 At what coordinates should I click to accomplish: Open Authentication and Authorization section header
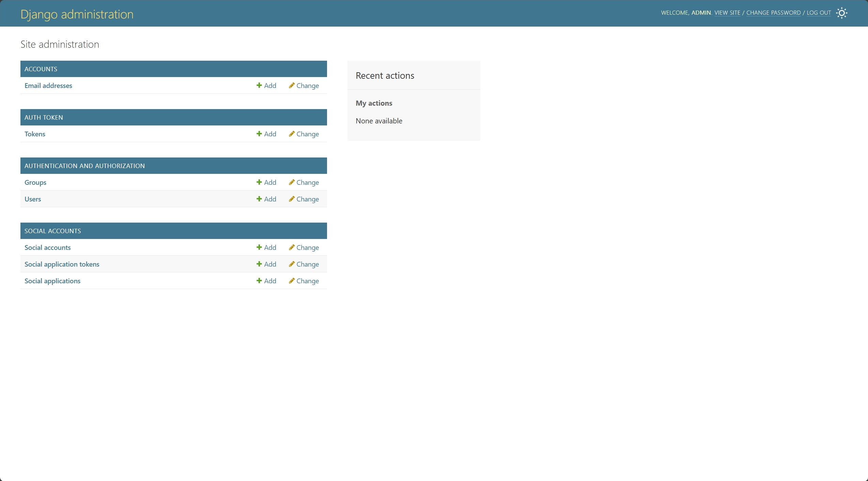[x=84, y=166]
